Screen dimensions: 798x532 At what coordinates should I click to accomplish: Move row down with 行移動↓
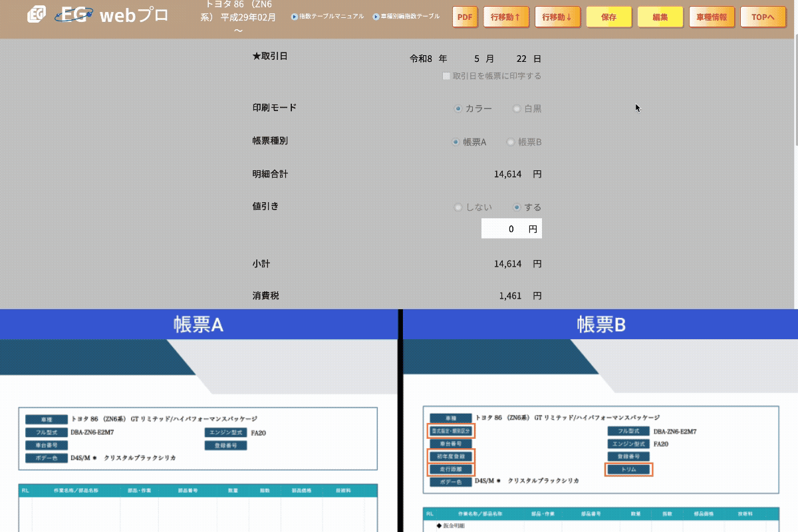click(x=557, y=17)
